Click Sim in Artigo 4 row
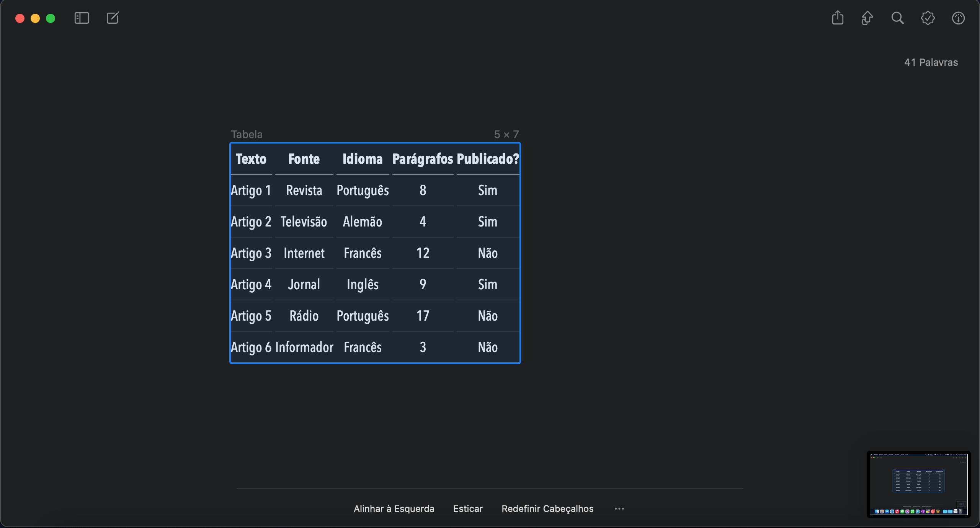 pyautogui.click(x=488, y=284)
